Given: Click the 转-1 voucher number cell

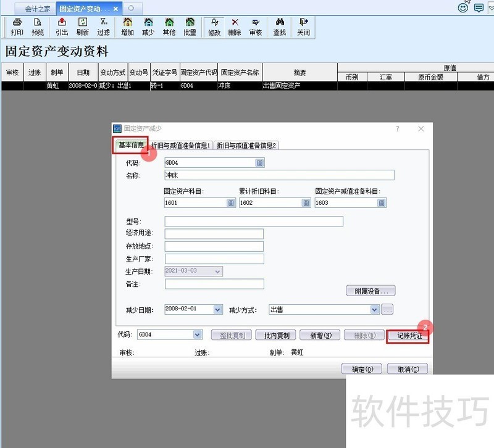Looking at the screenshot, I should pyautogui.click(x=165, y=86).
